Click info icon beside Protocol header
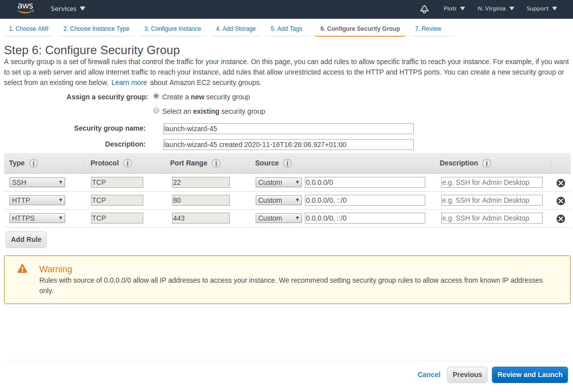The height and width of the screenshot is (392, 573). coord(127,163)
